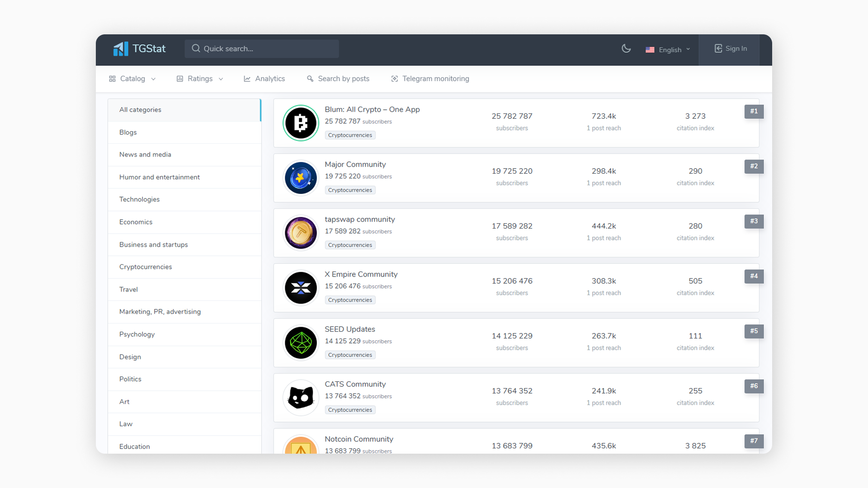Select Humor and entertainment category
Screen dimensions: 868x488
point(184,177)
